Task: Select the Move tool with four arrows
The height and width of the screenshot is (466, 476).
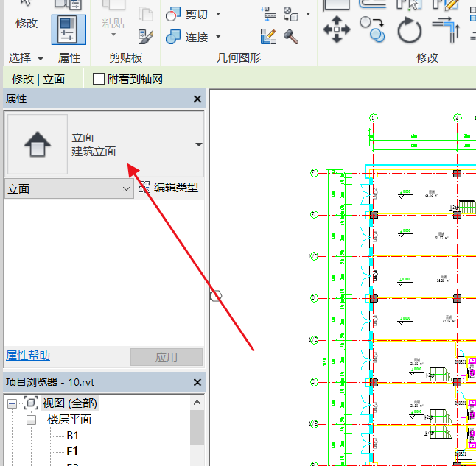Action: coord(337,31)
